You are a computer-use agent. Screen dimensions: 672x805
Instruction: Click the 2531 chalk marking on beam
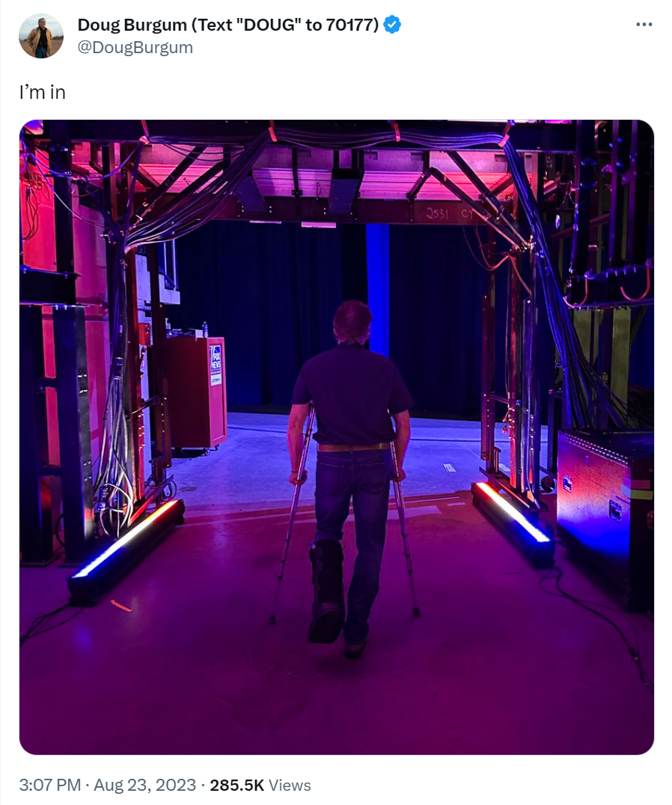click(x=437, y=214)
